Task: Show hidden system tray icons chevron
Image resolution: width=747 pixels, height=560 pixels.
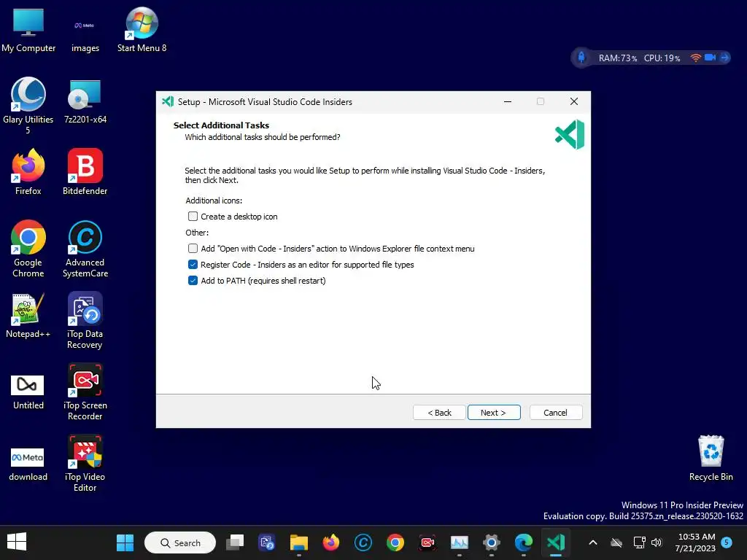Action: [x=592, y=542]
